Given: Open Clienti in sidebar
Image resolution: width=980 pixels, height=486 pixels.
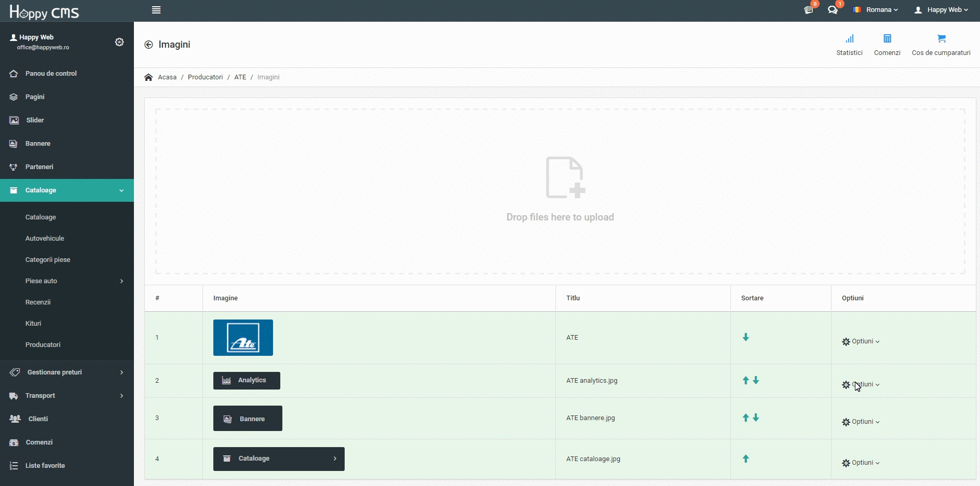Looking at the screenshot, I should click(67, 419).
